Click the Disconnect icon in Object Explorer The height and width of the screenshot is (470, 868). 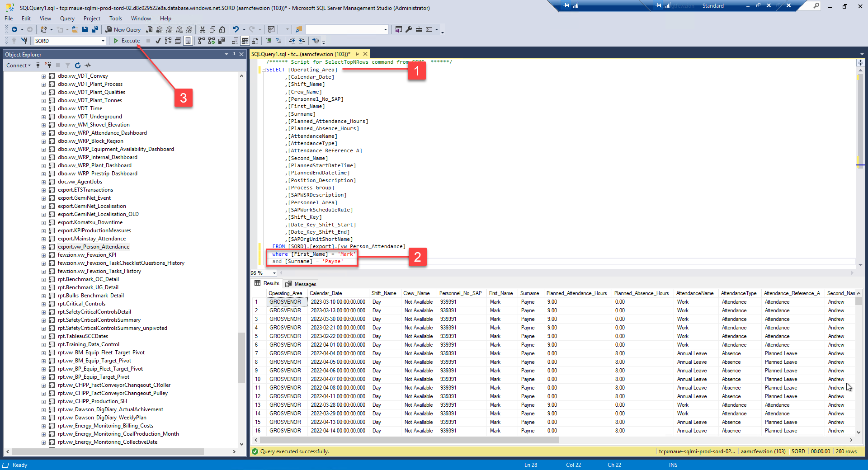(48, 66)
